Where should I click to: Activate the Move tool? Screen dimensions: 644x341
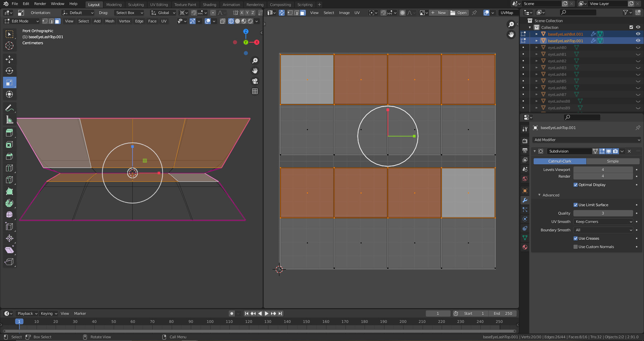9,59
